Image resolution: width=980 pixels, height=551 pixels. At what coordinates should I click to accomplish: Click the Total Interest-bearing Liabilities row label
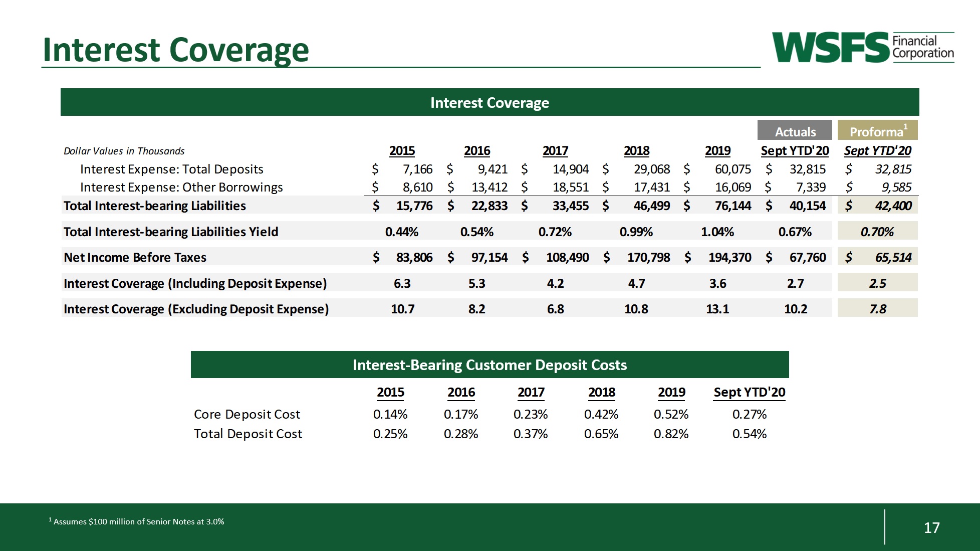pyautogui.click(x=154, y=206)
